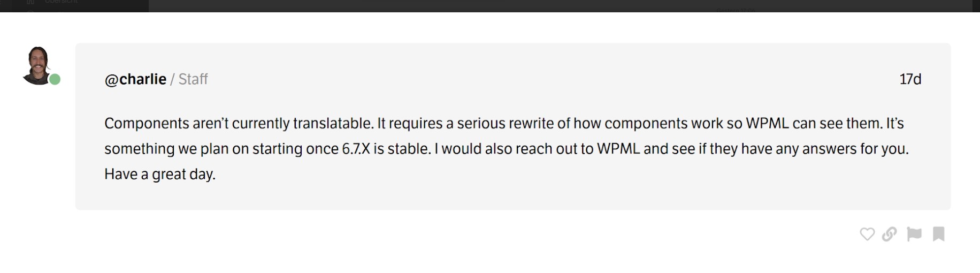Like charlie's post with the heart icon

(867, 234)
